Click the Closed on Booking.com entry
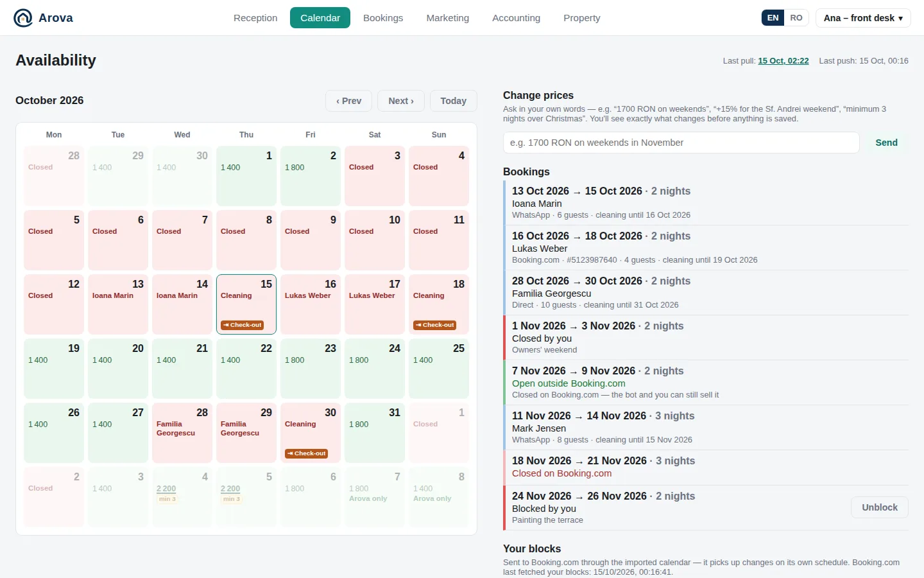This screenshot has height=578, width=924. point(706,468)
